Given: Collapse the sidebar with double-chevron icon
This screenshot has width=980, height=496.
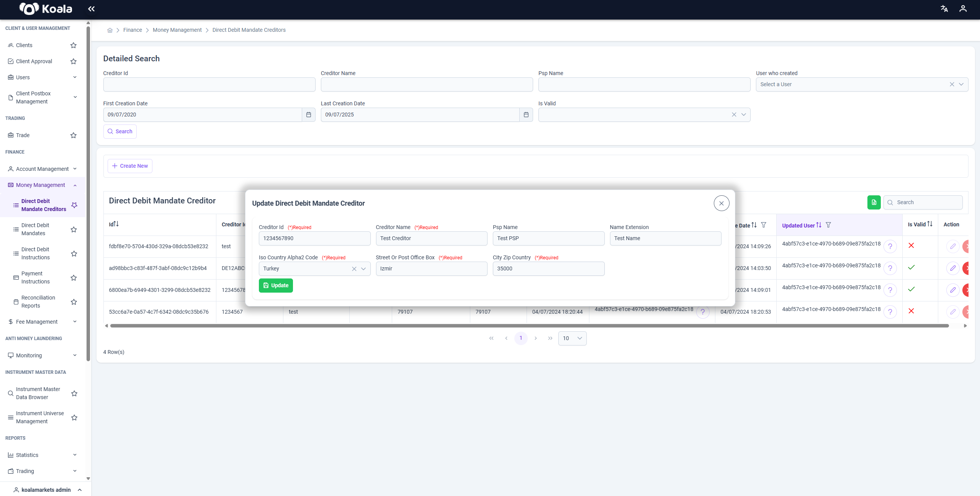Looking at the screenshot, I should (x=91, y=9).
